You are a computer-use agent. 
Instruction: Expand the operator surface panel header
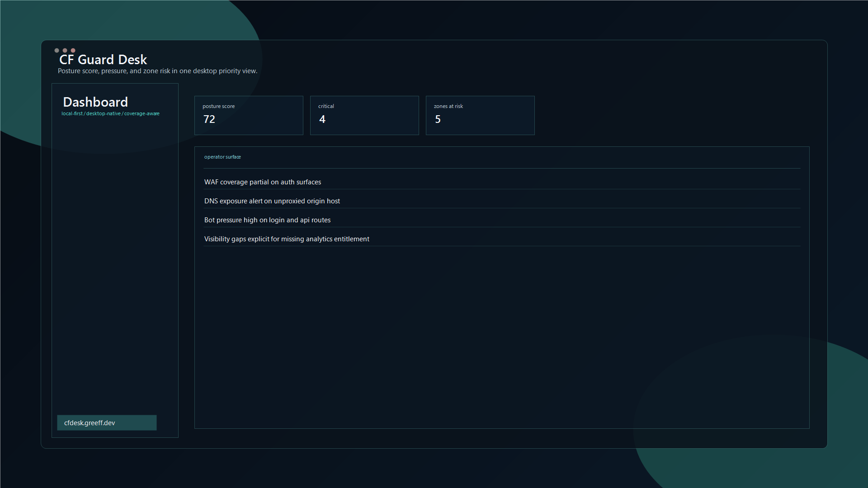click(222, 157)
